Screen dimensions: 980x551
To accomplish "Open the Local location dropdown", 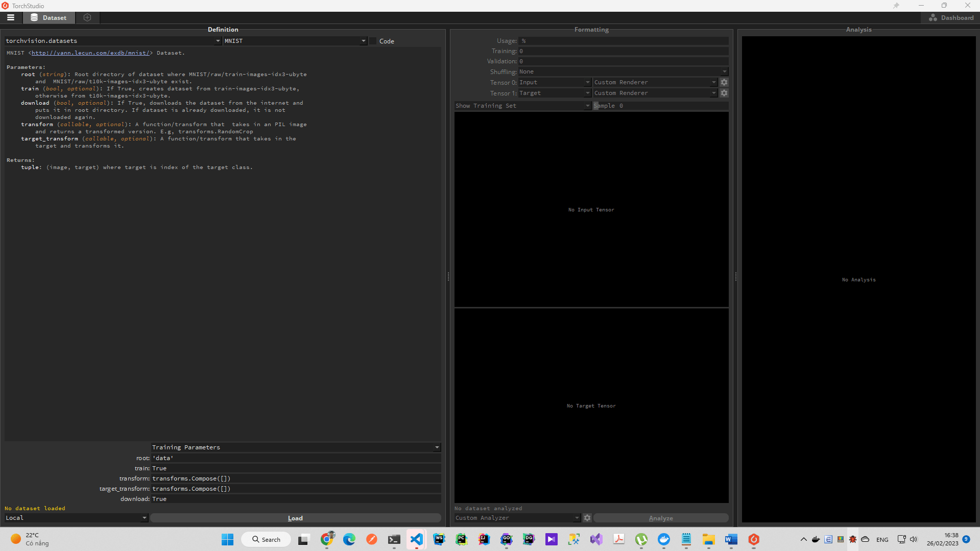I will pyautogui.click(x=76, y=518).
